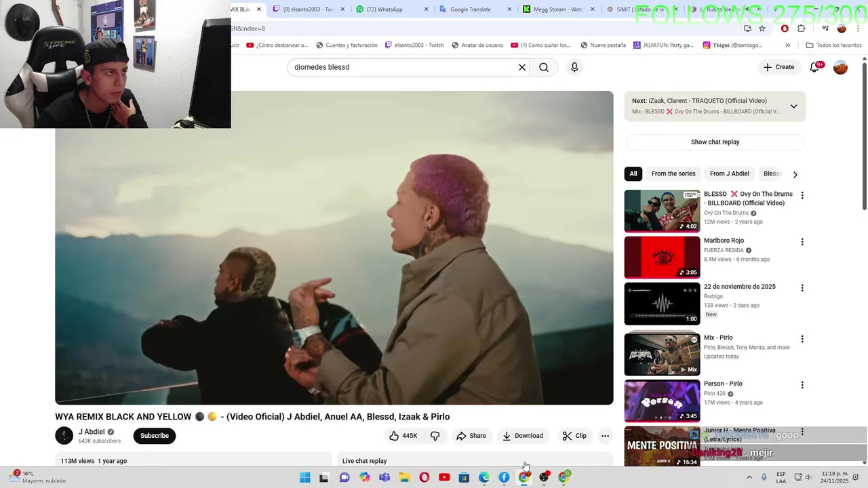Switch to elsanto2003 Twitch tab

(309, 9)
